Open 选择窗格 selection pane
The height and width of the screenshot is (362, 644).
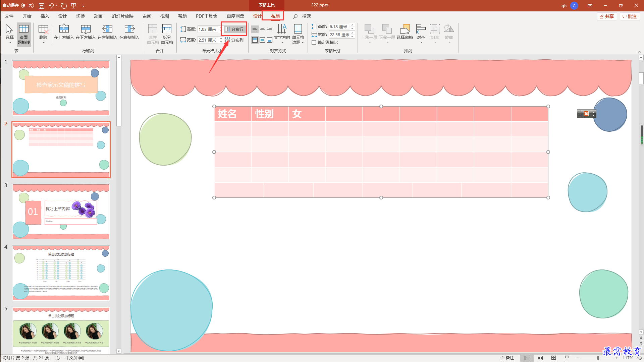[x=405, y=32]
